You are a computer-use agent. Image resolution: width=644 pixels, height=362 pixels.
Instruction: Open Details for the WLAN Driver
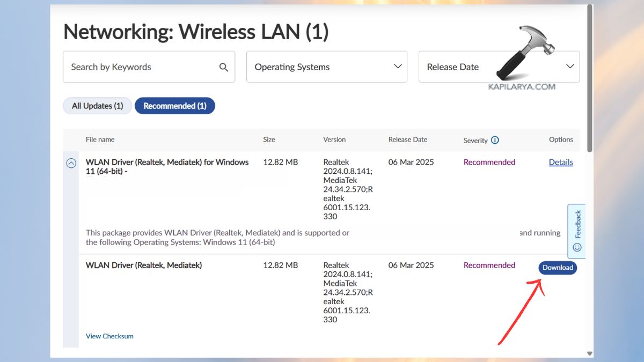(x=560, y=162)
